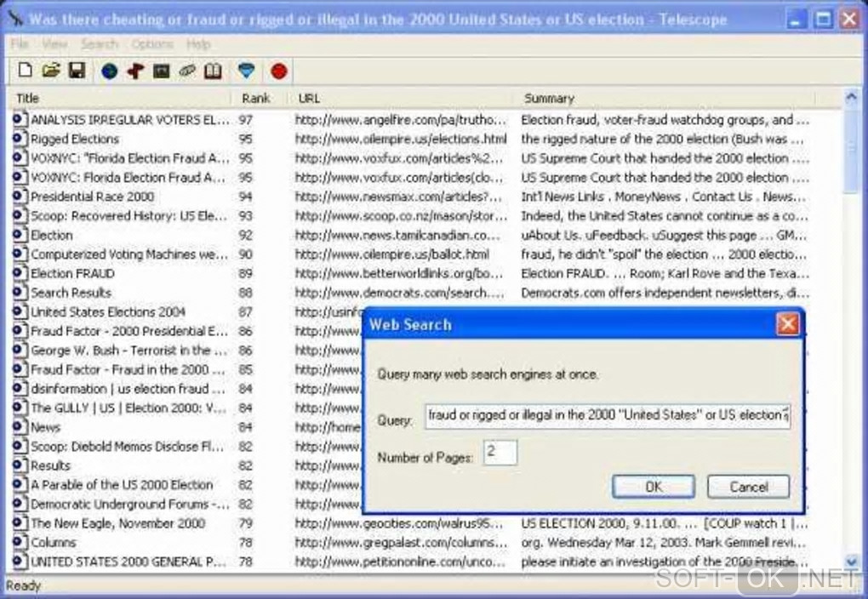
Task: Cancel the Web Search dialog
Action: (x=748, y=487)
